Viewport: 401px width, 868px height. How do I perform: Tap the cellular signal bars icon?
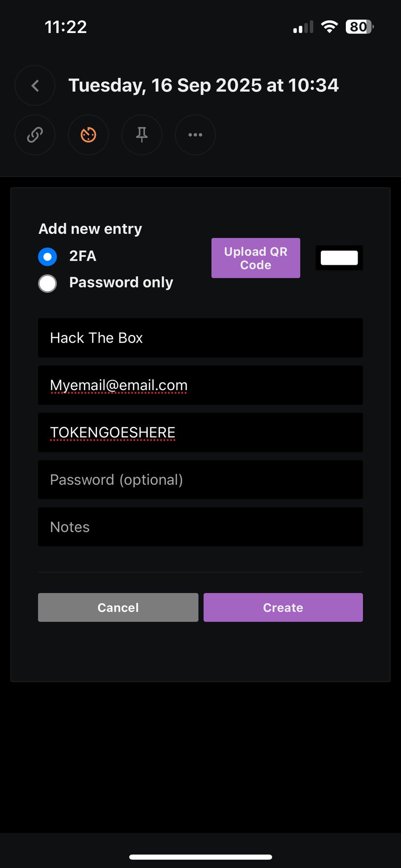pyautogui.click(x=303, y=27)
